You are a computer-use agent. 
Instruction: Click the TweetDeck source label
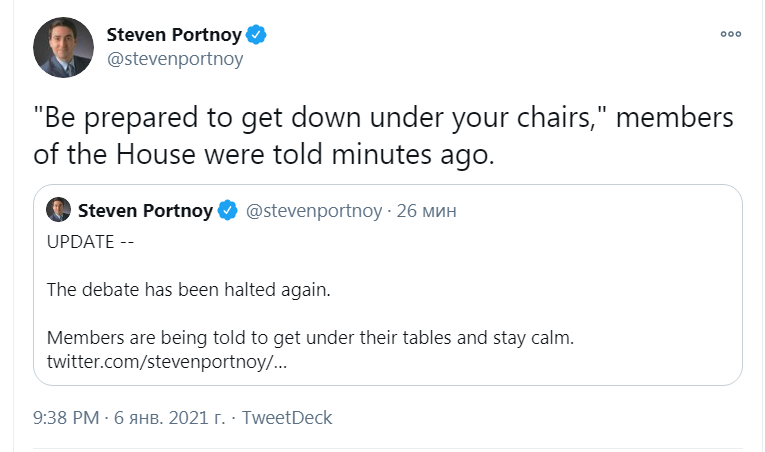pyautogui.click(x=287, y=417)
